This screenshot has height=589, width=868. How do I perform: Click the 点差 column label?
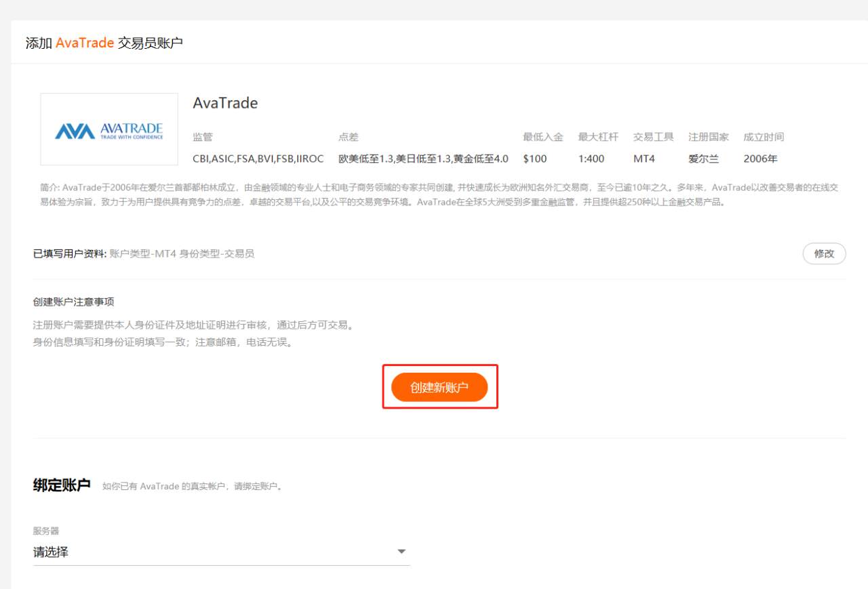tap(349, 137)
